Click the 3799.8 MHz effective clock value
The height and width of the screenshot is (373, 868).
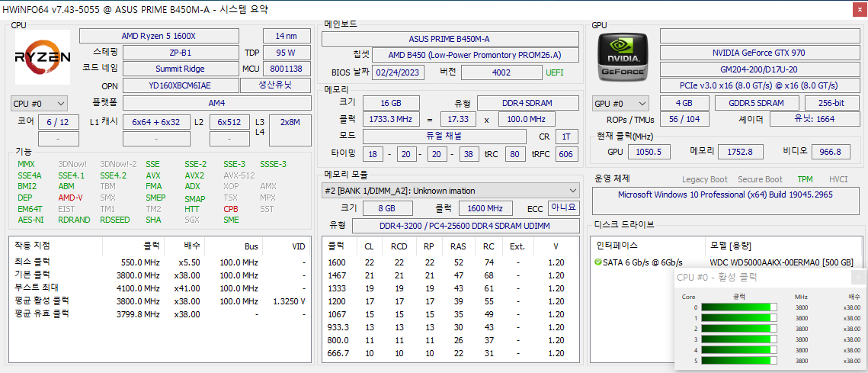click(139, 314)
